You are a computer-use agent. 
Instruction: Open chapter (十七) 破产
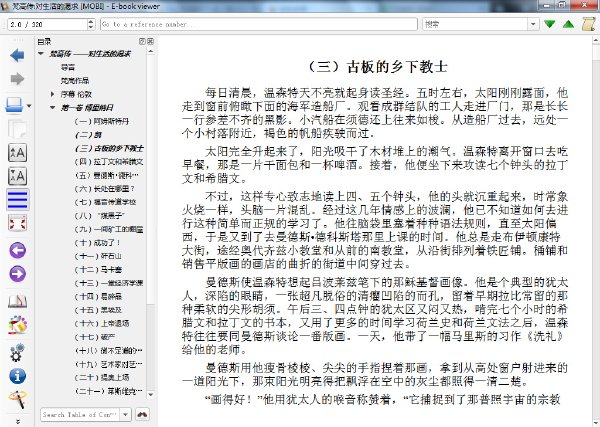(95, 337)
